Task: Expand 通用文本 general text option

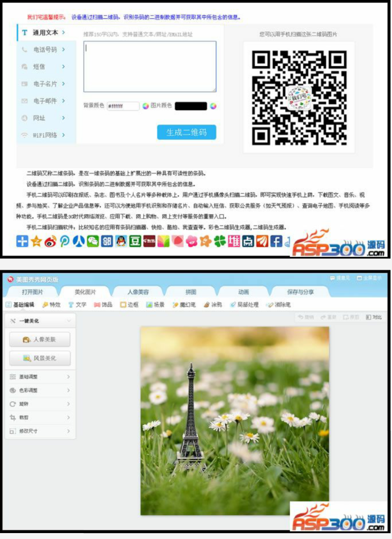Action: click(x=46, y=32)
